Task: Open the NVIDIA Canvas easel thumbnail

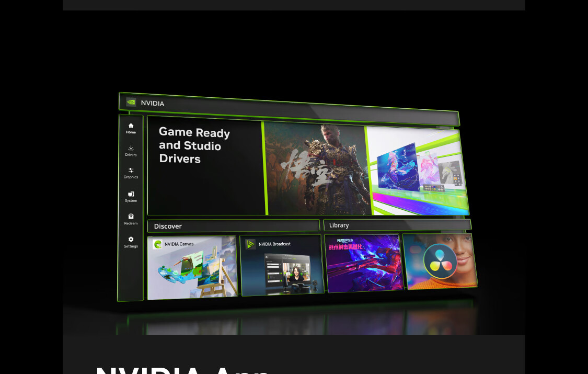Action: coord(192,267)
